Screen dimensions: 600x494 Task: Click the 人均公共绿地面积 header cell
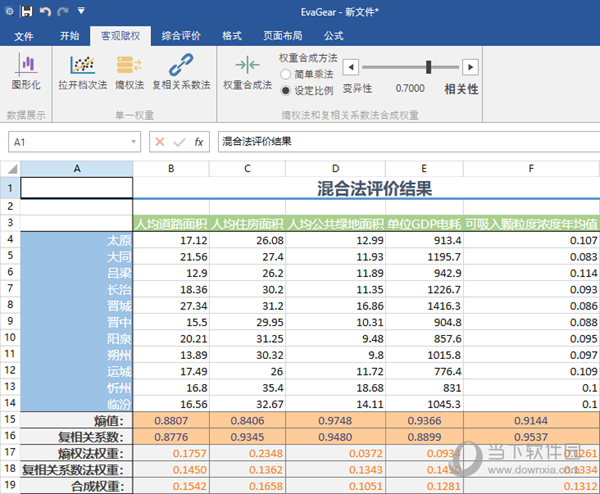pyautogui.click(x=336, y=224)
